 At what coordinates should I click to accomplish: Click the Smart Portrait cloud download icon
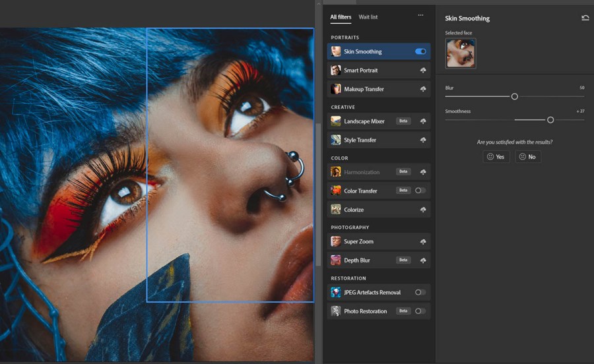(422, 71)
